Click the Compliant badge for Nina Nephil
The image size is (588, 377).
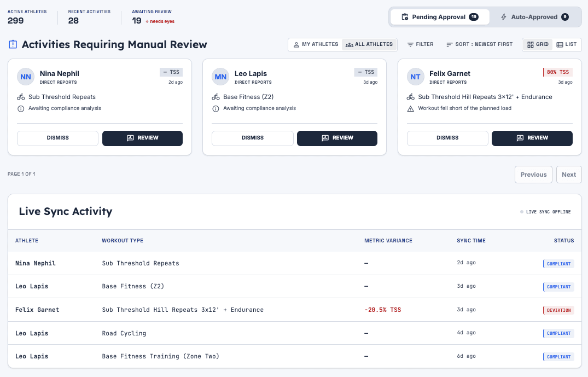click(558, 264)
